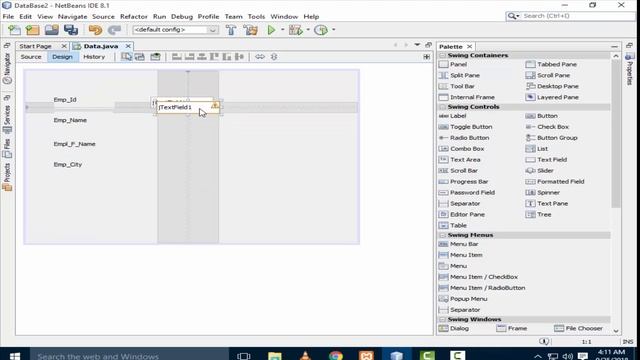640x360 pixels.
Task: Select the Emp_Name label on the form
Action: [x=70, y=120]
